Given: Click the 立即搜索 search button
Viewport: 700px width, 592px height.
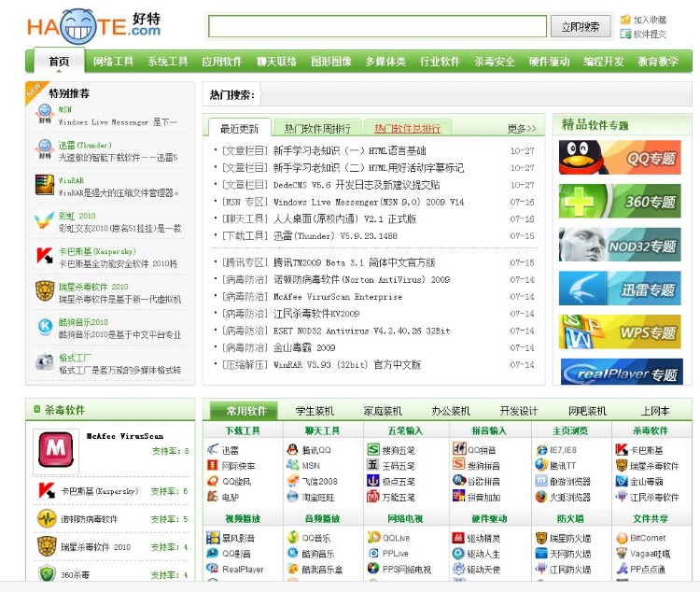Looking at the screenshot, I should coord(581,26).
